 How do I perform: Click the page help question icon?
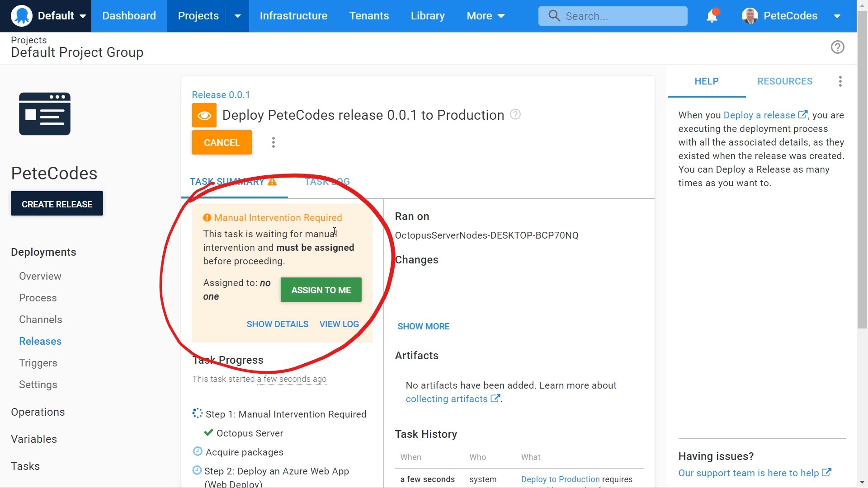(x=837, y=47)
